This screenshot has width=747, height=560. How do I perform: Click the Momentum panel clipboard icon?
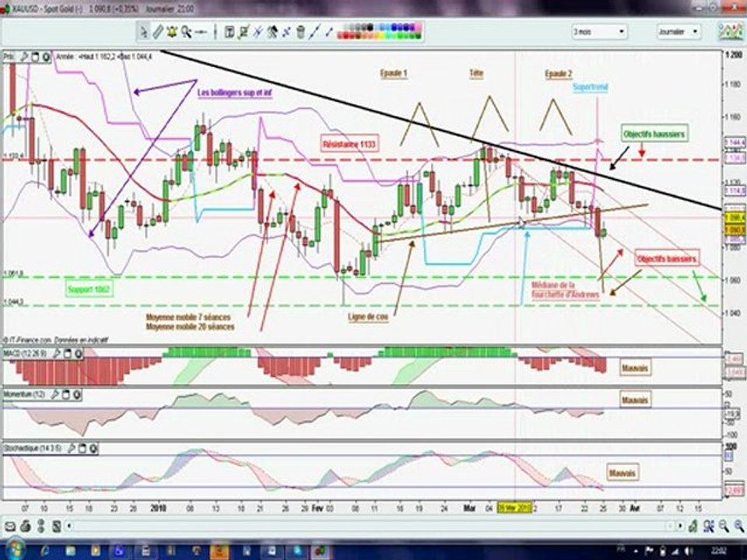point(65,394)
